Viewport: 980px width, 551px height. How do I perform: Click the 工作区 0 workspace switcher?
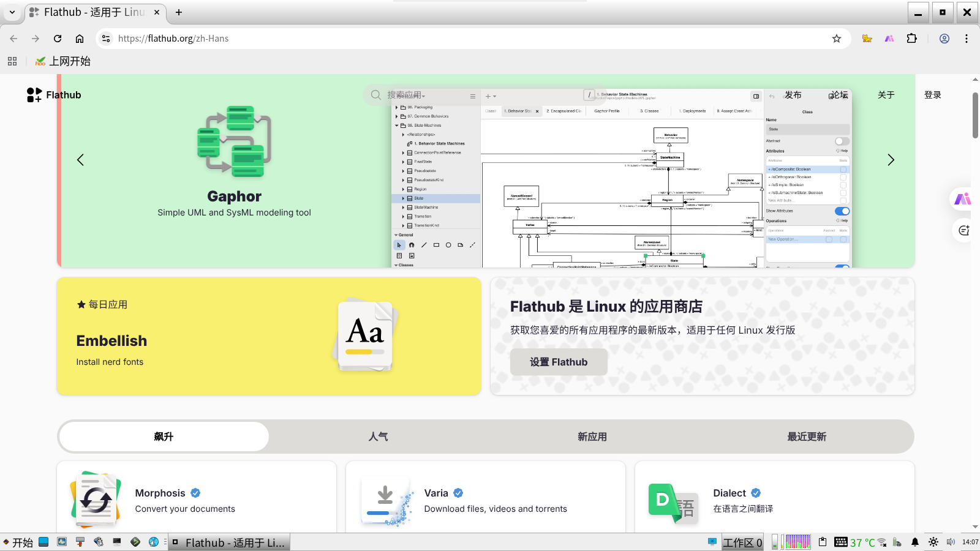click(x=743, y=542)
